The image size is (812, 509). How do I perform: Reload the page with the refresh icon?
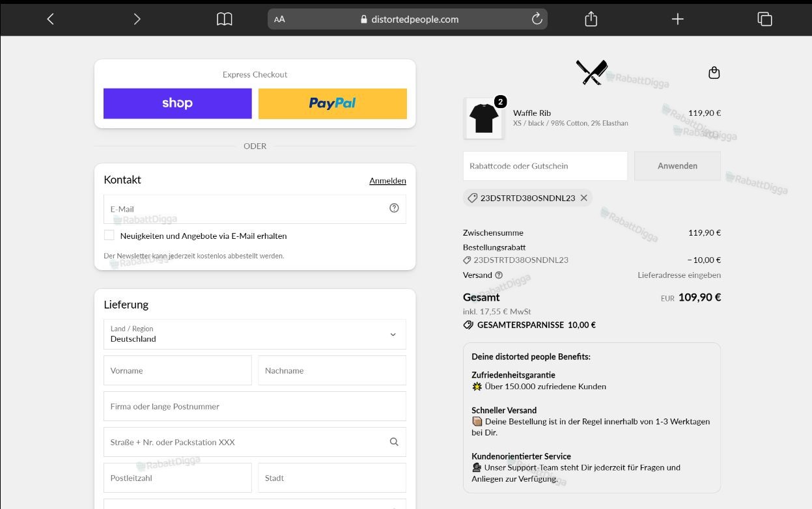[537, 19]
